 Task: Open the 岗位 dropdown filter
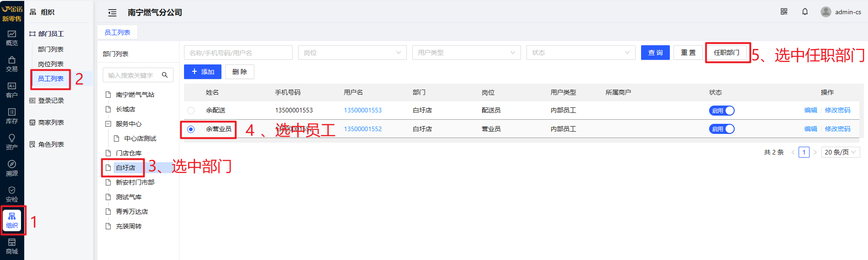point(352,53)
